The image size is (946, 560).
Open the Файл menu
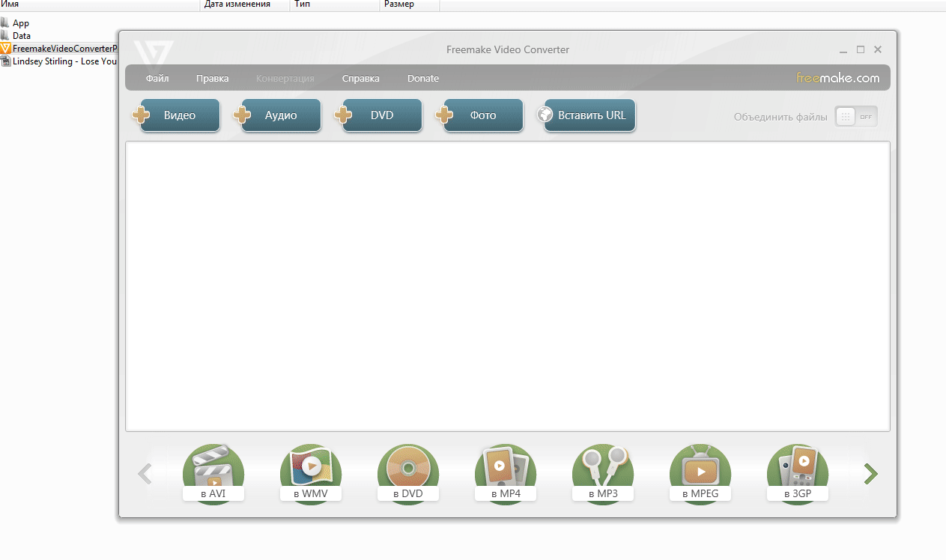[x=157, y=79]
